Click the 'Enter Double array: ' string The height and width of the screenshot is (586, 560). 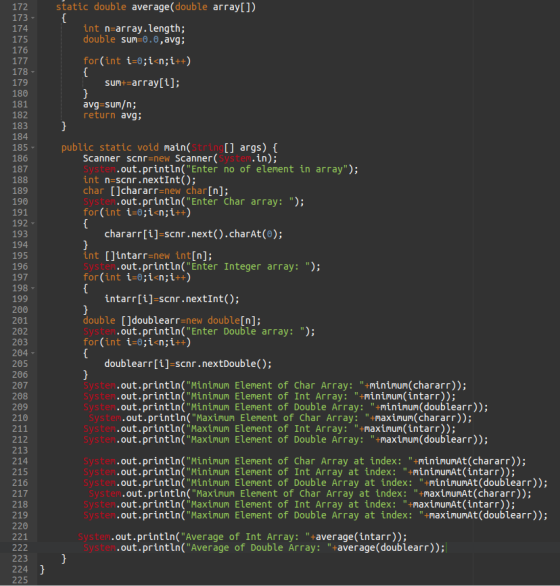(245, 331)
